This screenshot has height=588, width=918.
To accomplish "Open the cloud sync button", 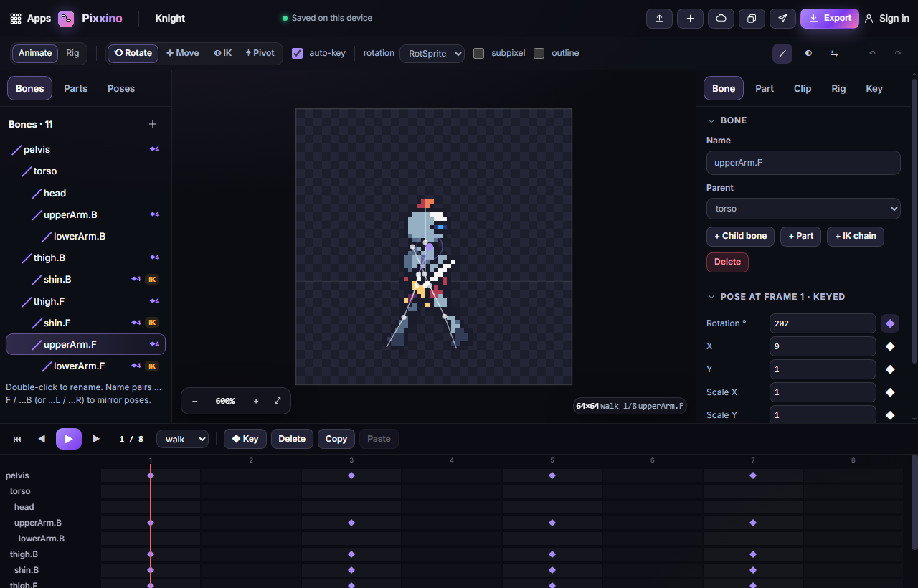I will pos(721,19).
